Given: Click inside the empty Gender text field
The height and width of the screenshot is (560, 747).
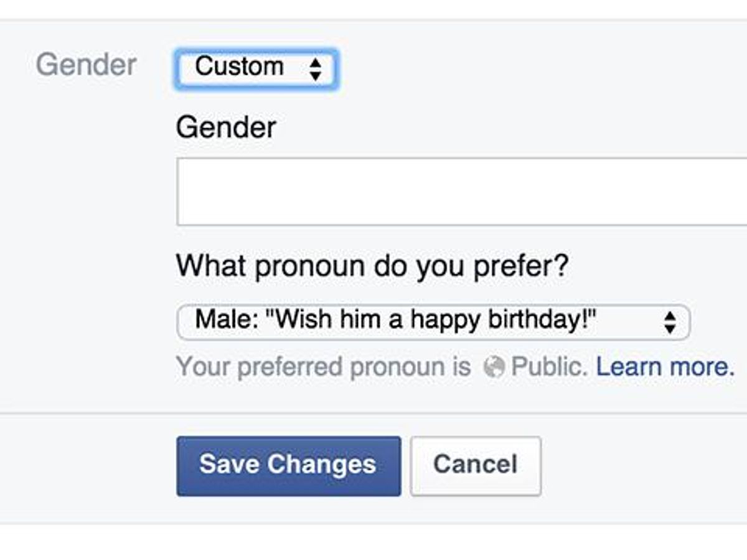Looking at the screenshot, I should point(461,192).
